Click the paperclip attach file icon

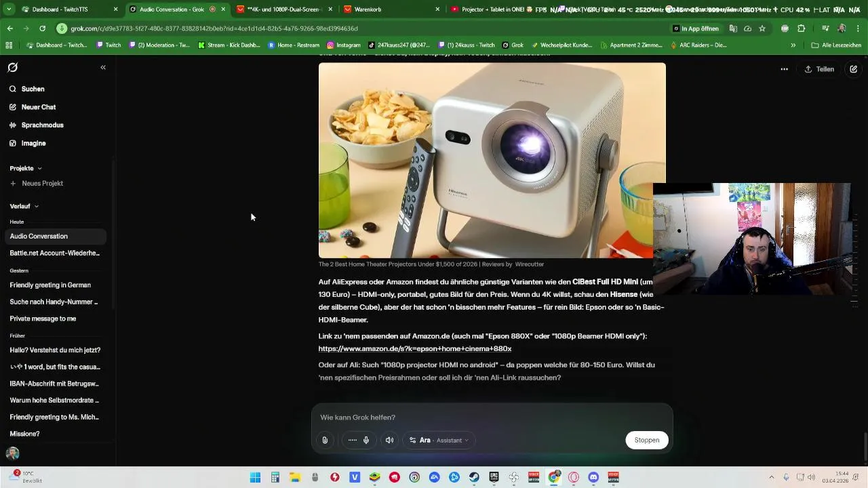325,441
